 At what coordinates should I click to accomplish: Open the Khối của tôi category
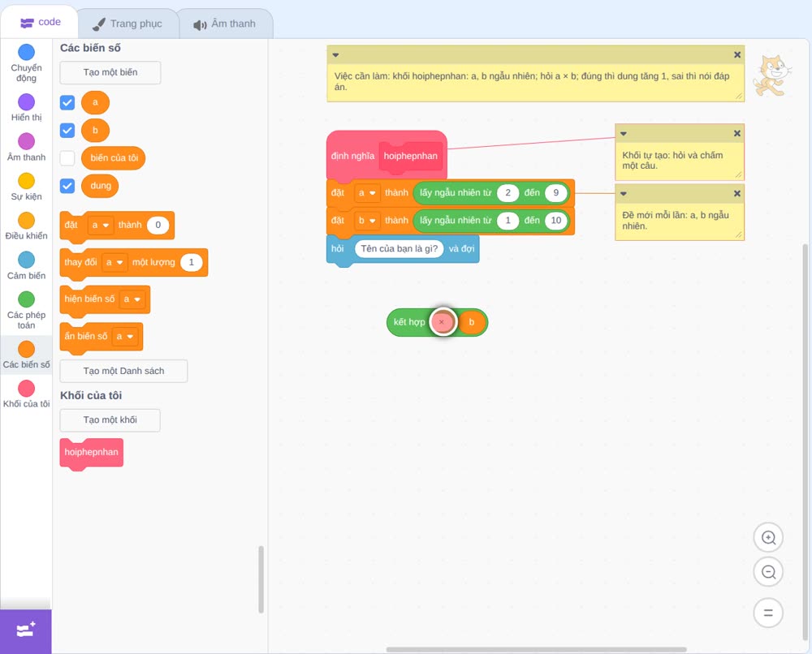[27, 394]
